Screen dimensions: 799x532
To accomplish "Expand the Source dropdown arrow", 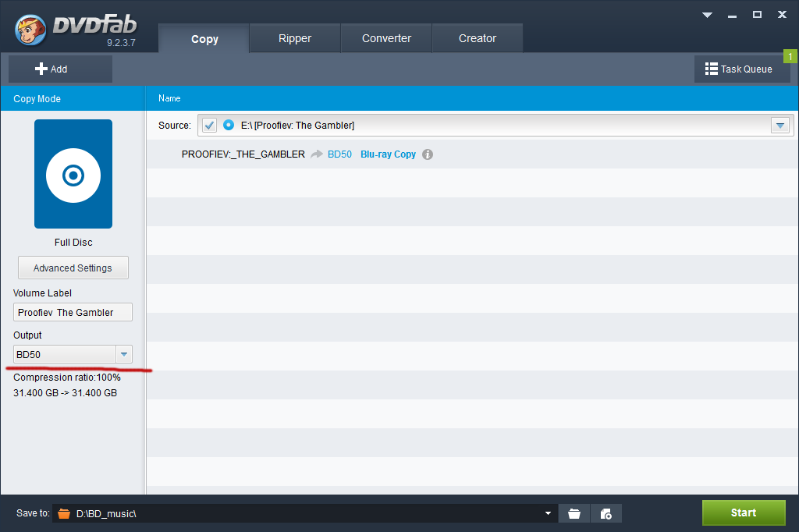I will click(780, 126).
